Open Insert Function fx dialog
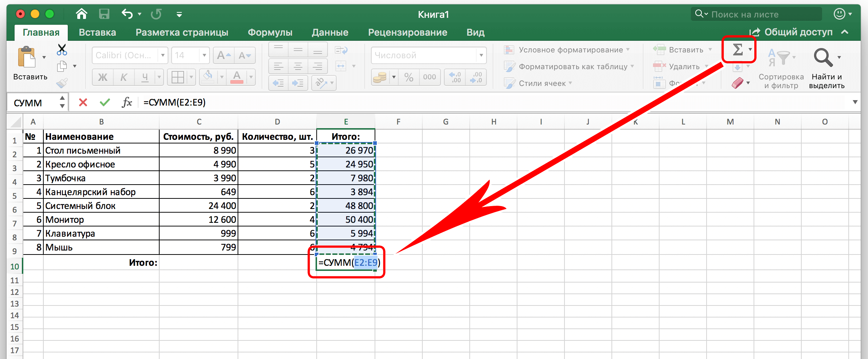This screenshot has height=359, width=868. [127, 103]
